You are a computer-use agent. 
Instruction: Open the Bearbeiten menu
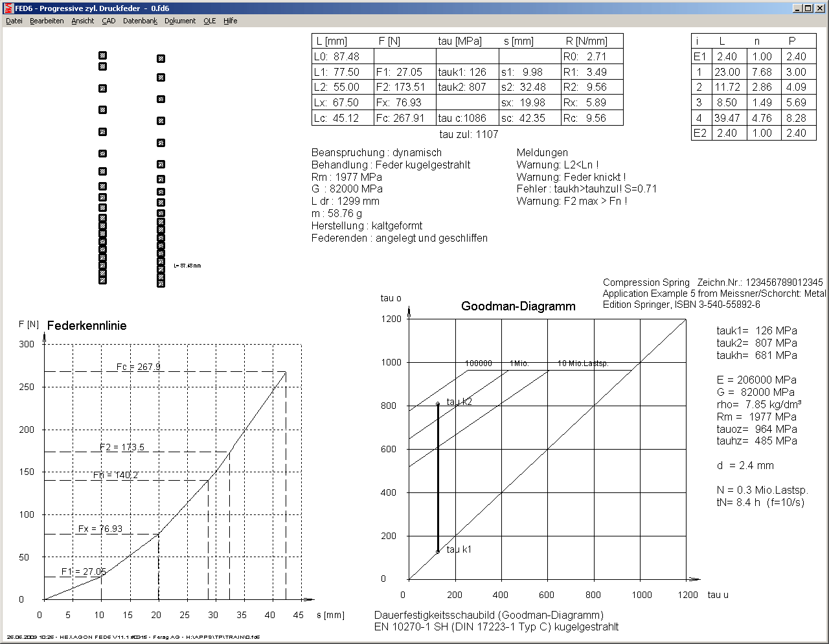pyautogui.click(x=47, y=21)
